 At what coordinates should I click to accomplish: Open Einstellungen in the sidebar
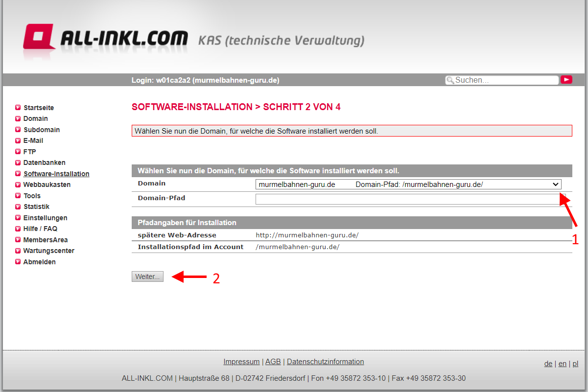pyautogui.click(x=46, y=218)
